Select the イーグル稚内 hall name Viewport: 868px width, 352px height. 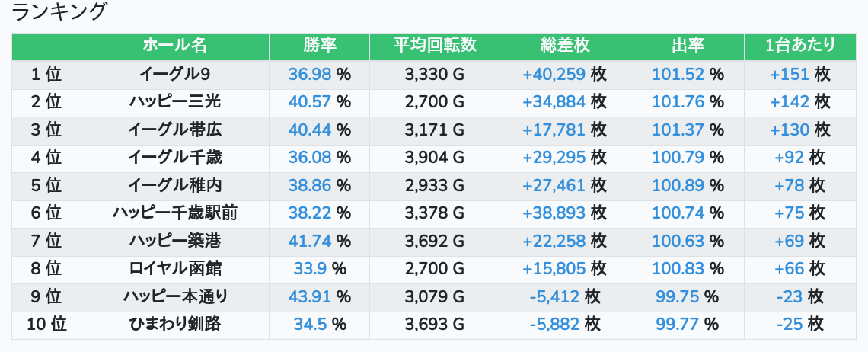[x=174, y=185]
